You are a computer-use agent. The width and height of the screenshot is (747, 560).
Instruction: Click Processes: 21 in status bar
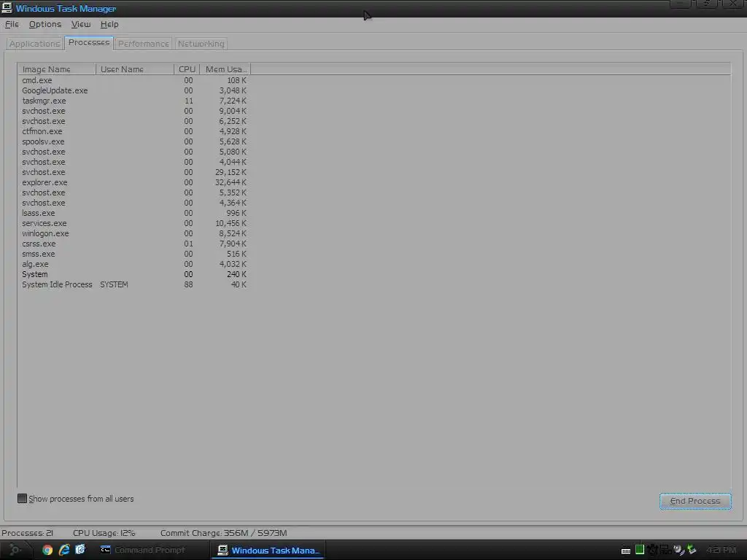(x=27, y=533)
